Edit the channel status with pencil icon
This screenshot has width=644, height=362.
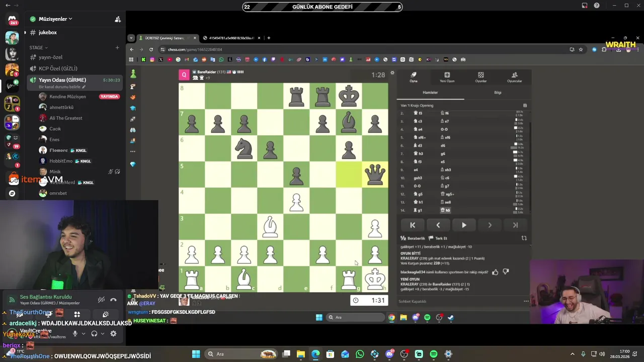pyautogui.click(x=84, y=87)
